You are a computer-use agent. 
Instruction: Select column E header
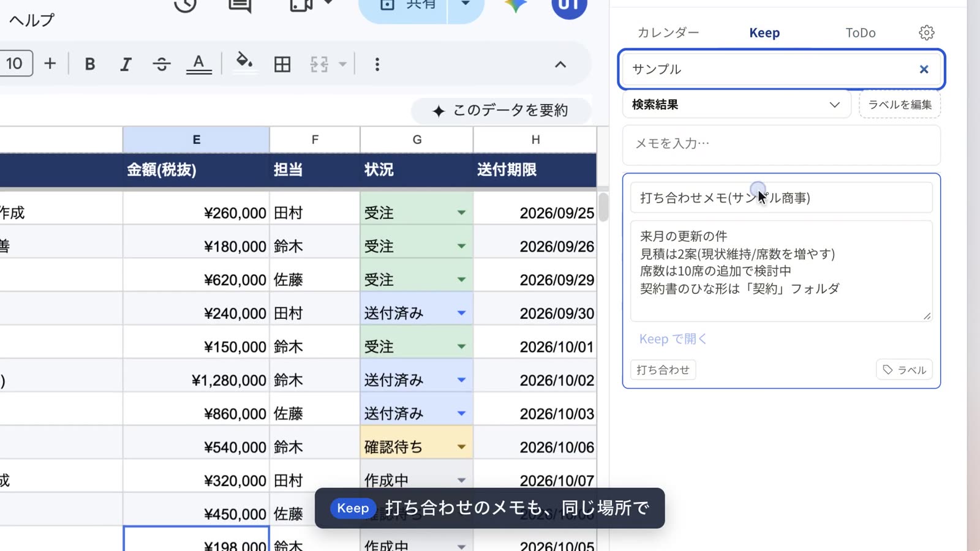(196, 140)
